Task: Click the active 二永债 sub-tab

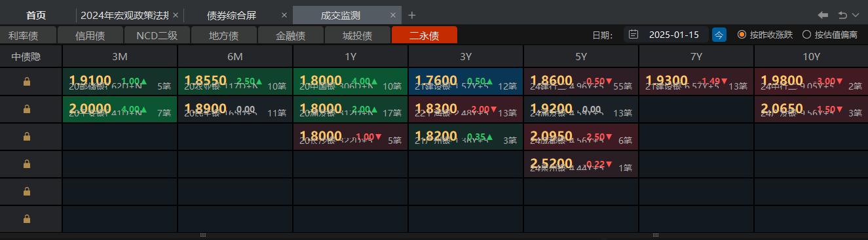Action: pyautogui.click(x=425, y=35)
